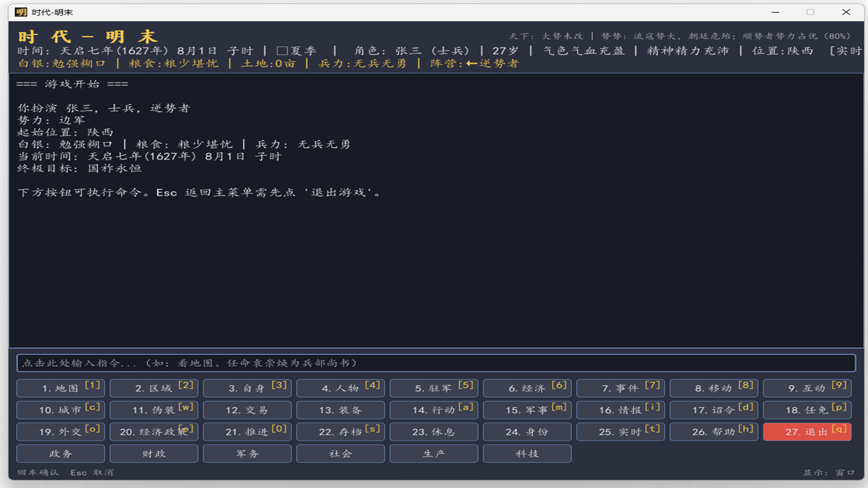
Task: Switch to the 生产 production tab
Action: click(434, 453)
